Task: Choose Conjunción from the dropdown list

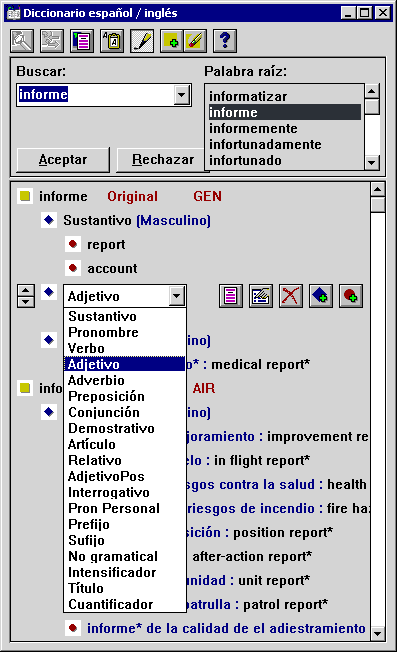Action: click(124, 412)
